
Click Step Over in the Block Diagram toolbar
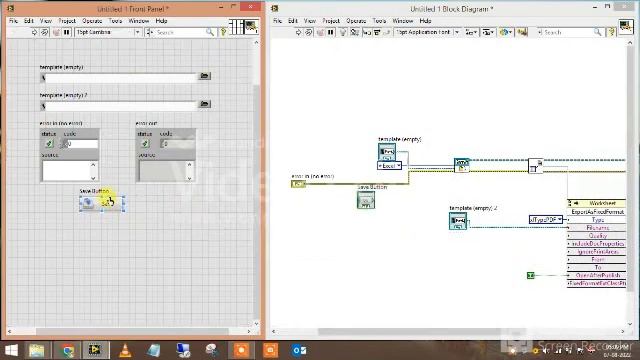point(377,32)
